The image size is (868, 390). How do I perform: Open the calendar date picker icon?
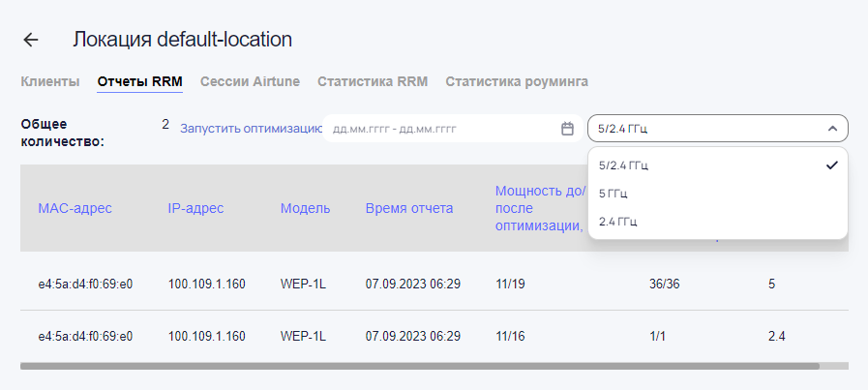(568, 128)
